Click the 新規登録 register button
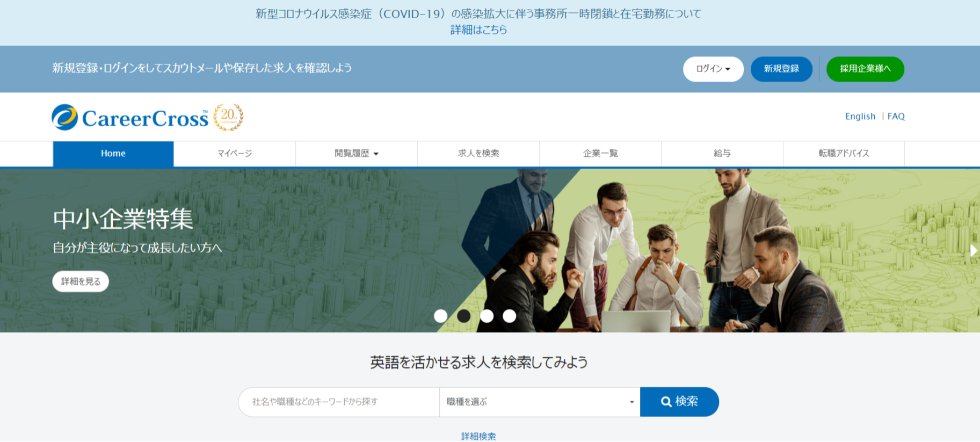Viewport: 980px width, 442px height. (x=781, y=69)
